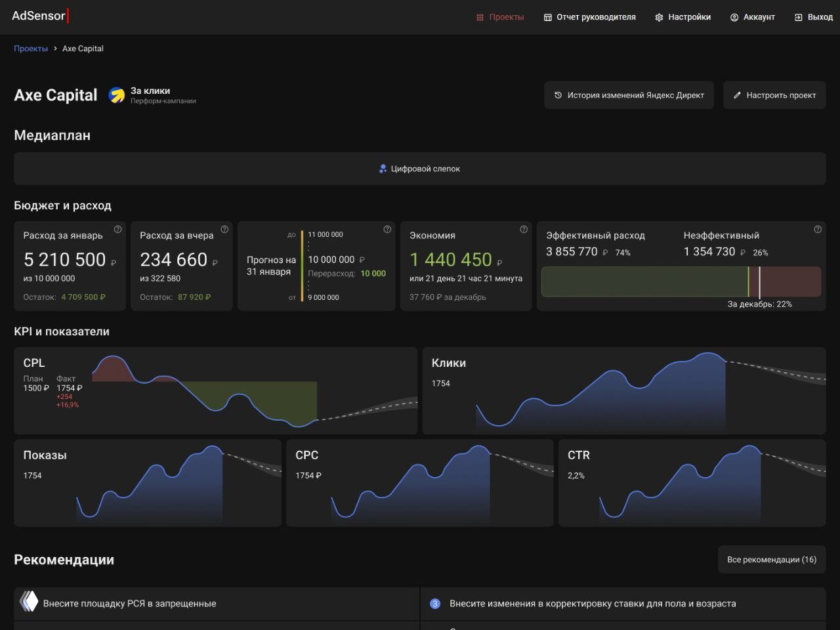Click the numbered badge 3 recommendation icon
Image resolution: width=840 pixels, height=630 pixels.
click(x=434, y=604)
